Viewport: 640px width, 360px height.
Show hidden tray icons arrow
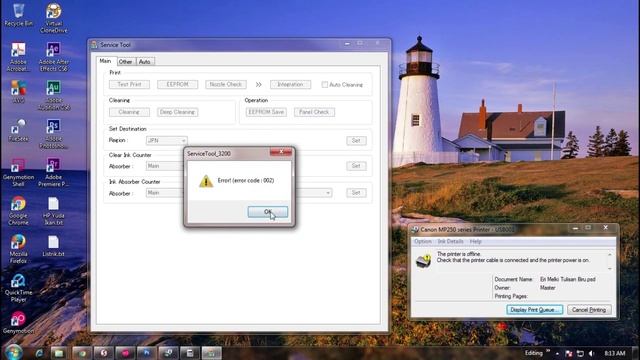pos(558,353)
